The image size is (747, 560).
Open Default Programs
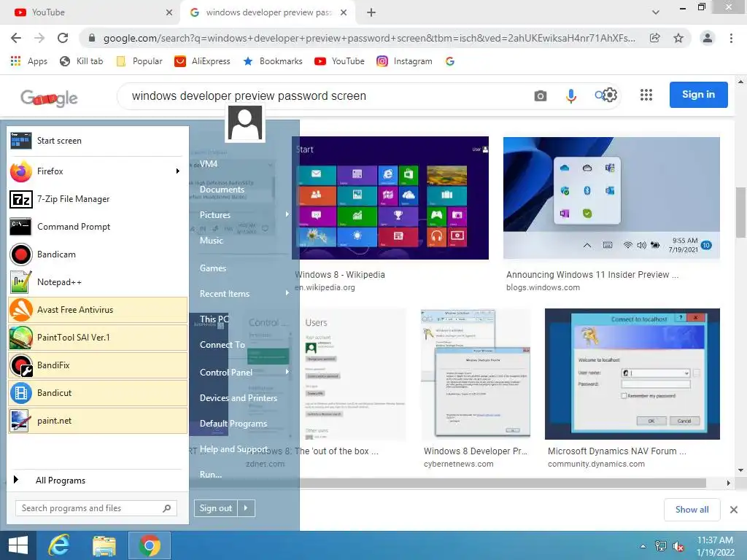point(233,424)
